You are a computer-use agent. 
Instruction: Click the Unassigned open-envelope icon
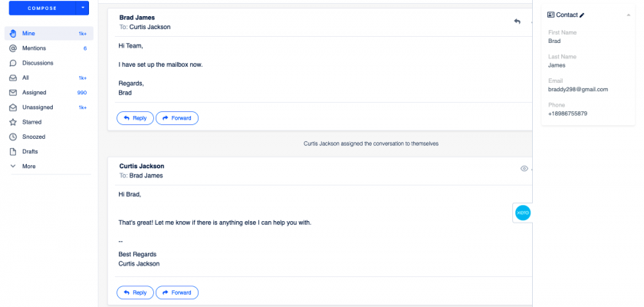pos(13,107)
